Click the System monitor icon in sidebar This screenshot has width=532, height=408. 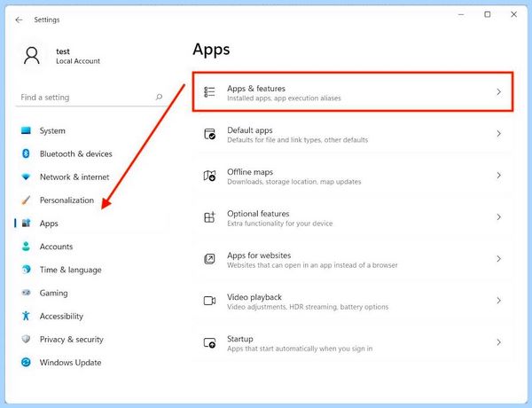click(26, 130)
